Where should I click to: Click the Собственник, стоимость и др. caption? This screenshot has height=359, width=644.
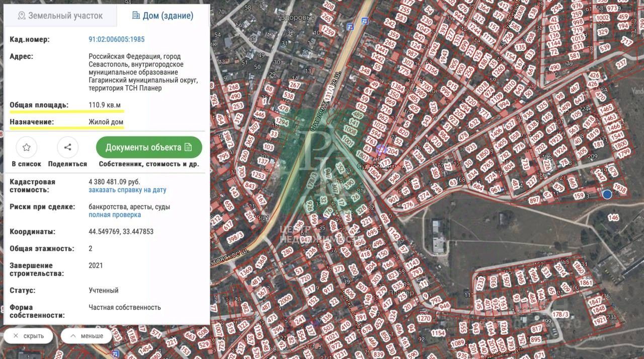pos(149,164)
